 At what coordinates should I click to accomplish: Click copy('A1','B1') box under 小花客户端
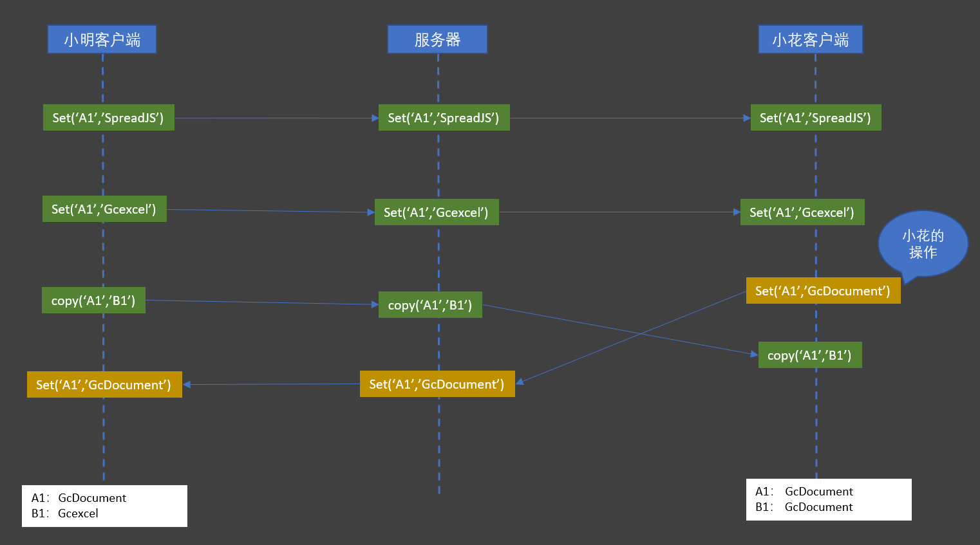point(810,355)
